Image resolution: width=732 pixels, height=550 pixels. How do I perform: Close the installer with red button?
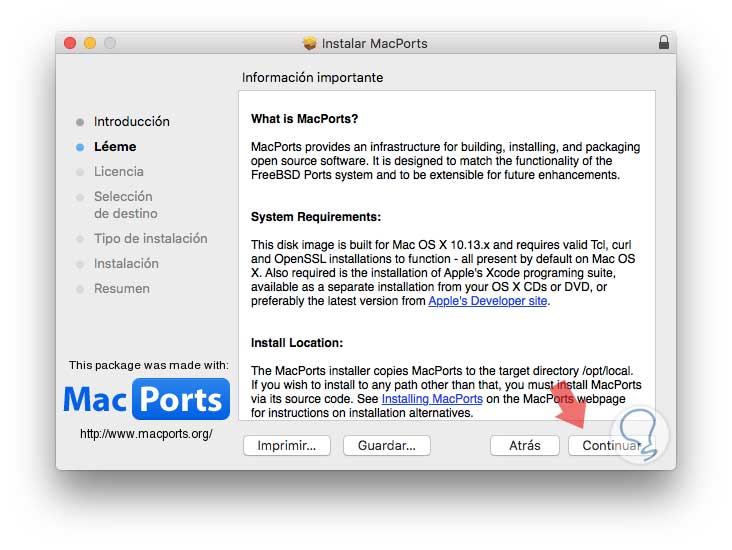(x=70, y=43)
